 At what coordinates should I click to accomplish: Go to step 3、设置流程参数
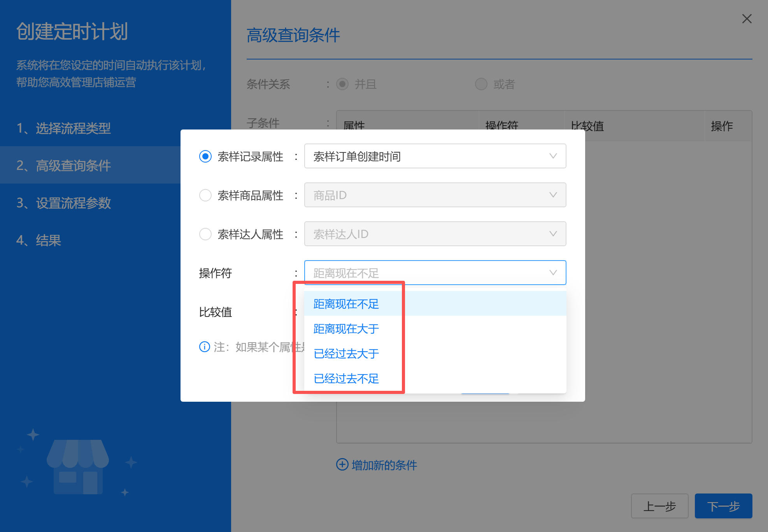(64, 203)
